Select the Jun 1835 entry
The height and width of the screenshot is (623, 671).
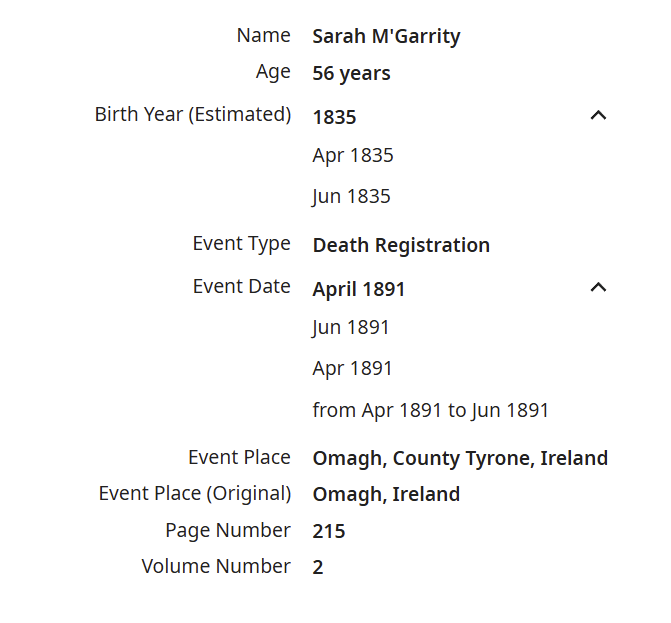(351, 196)
